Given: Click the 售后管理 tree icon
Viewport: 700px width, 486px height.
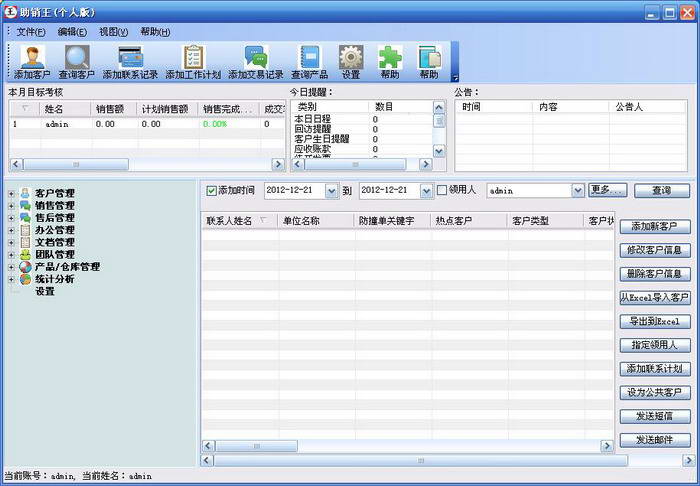Looking at the screenshot, I should [25, 218].
